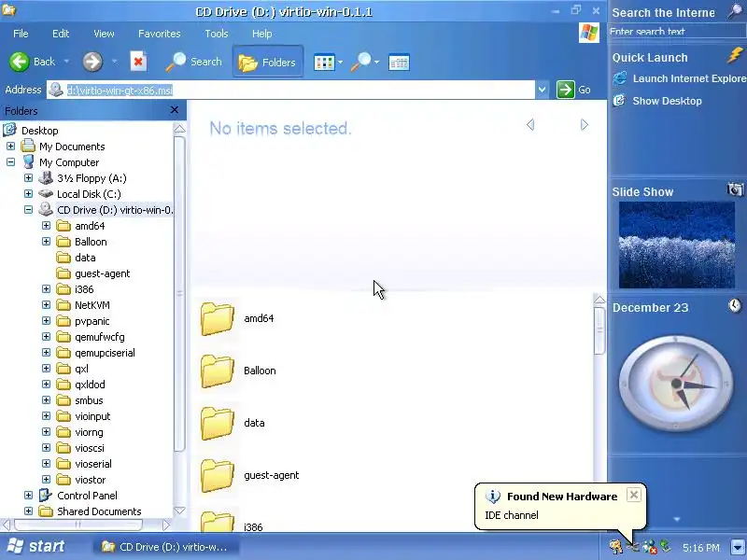747x560 pixels.
Task: Open the Views icon in the toolbar
Action: pos(324,63)
